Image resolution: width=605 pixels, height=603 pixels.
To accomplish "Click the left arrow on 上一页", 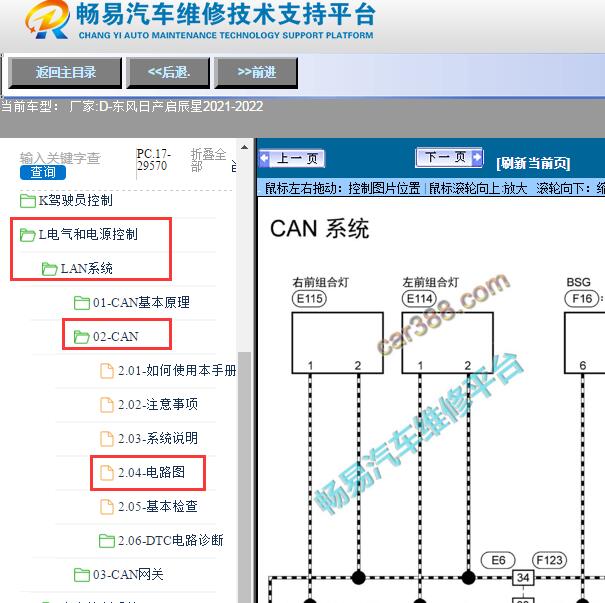I will 264,158.
